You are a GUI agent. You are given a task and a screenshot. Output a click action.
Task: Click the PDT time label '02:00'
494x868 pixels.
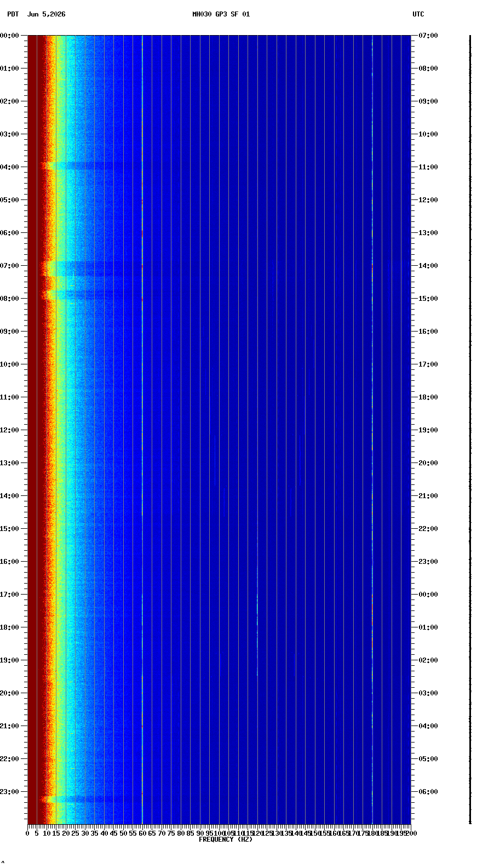[9, 101]
